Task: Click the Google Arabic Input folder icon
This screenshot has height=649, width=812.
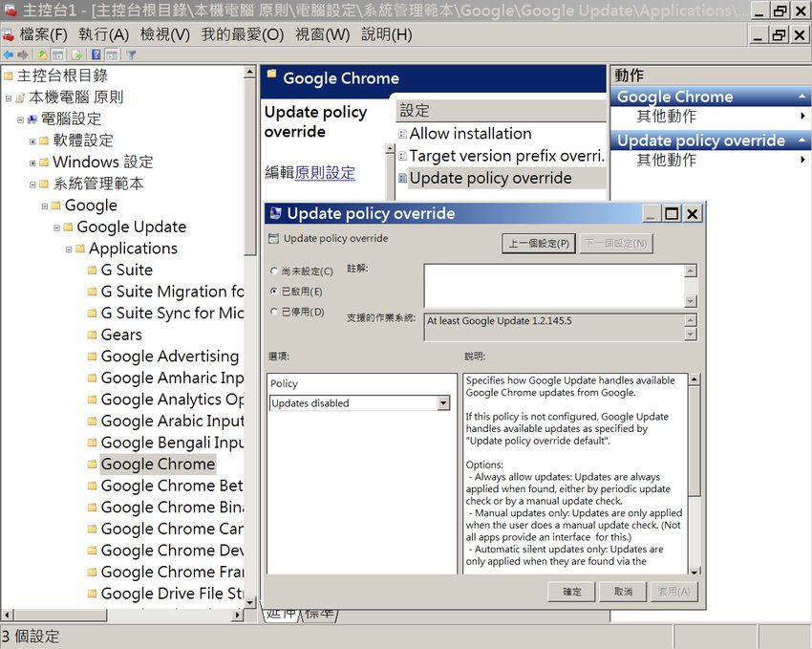Action: pos(92,422)
